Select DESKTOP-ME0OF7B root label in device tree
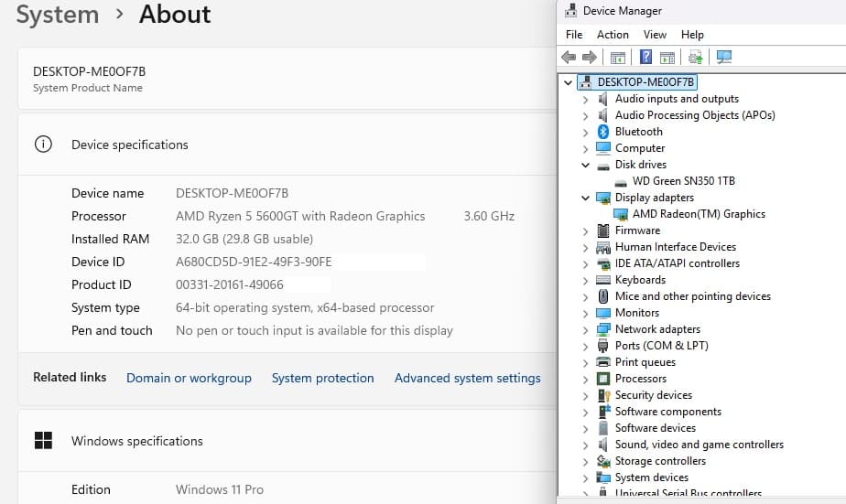 645,82
